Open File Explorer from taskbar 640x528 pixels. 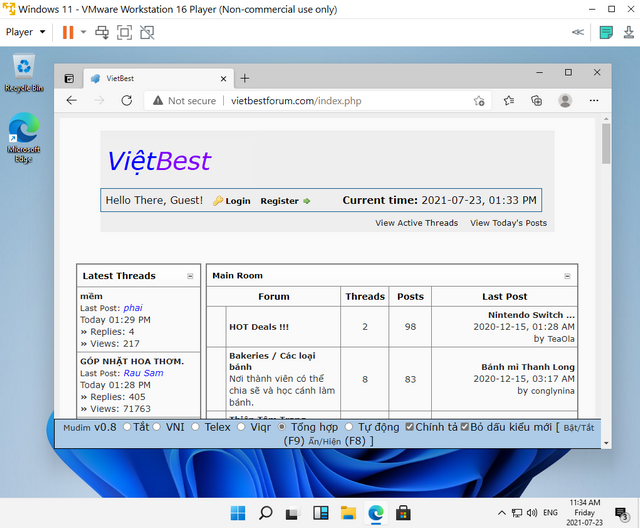click(x=348, y=513)
